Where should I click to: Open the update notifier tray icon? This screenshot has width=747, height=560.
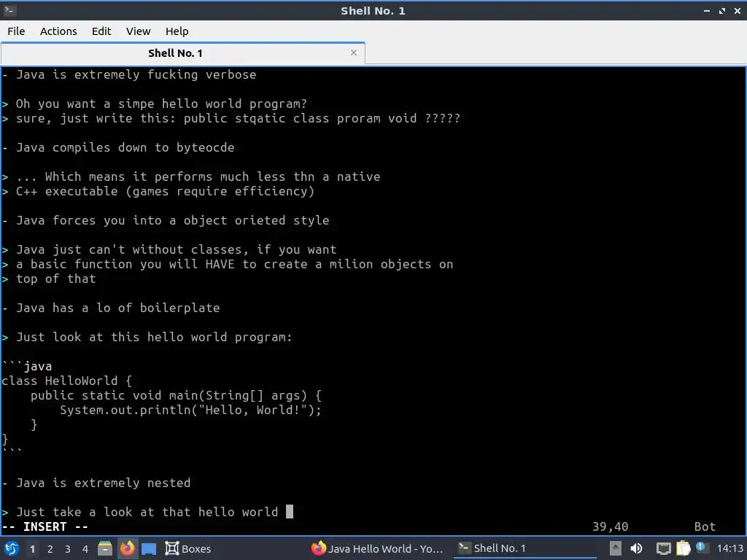700,547
